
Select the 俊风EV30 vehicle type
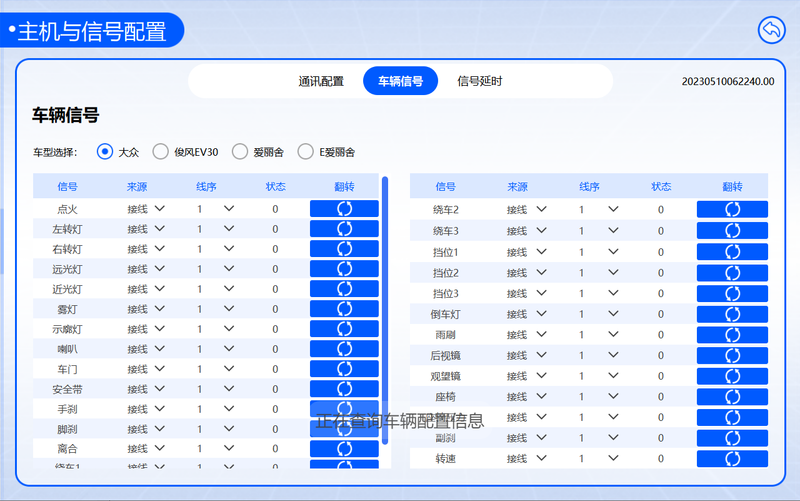(x=160, y=152)
